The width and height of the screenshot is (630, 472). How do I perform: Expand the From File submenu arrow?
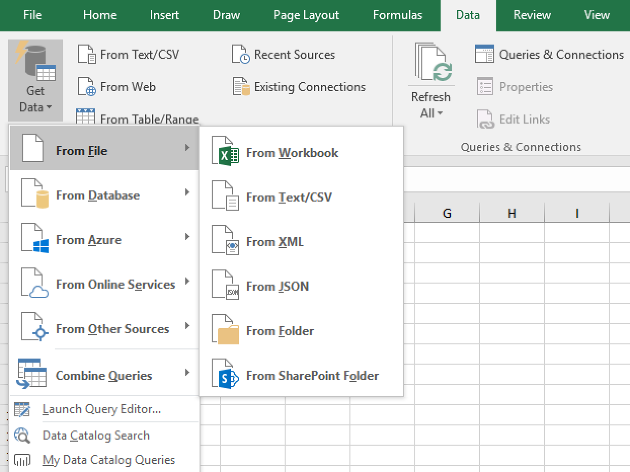(187, 148)
